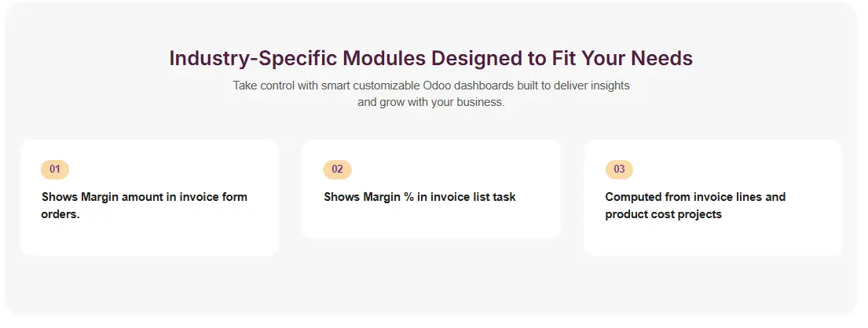This screenshot has height=328, width=868.
Task: Click 'and grow with your business.' line
Action: point(430,102)
